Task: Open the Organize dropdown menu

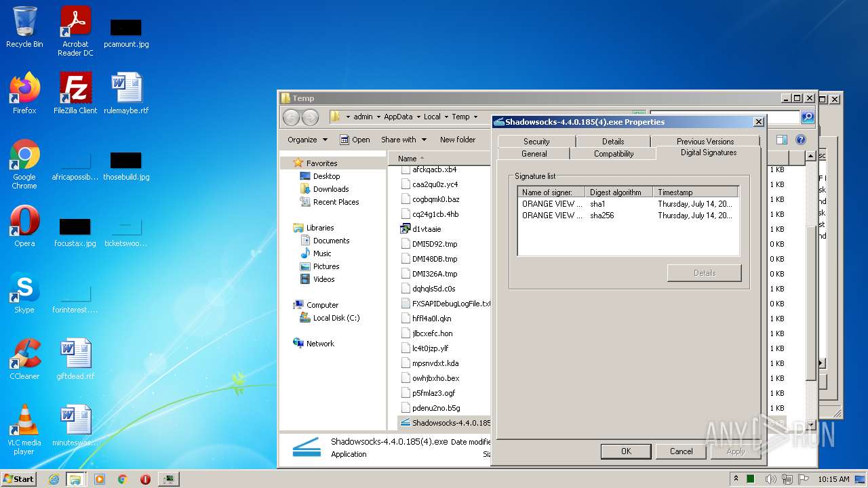Action: 307,140
